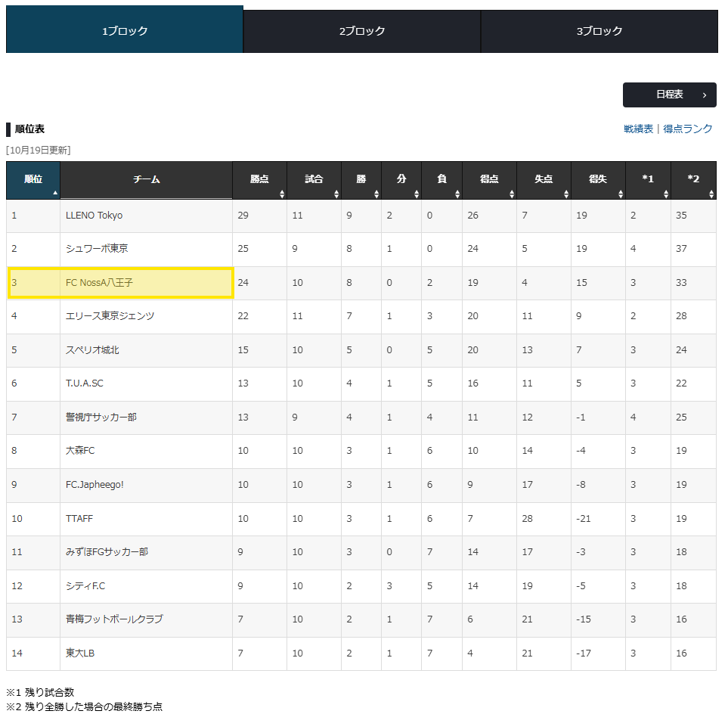This screenshot has width=728, height=714.
Task: Sort by 勝 wins column header
Action: tap(361, 180)
